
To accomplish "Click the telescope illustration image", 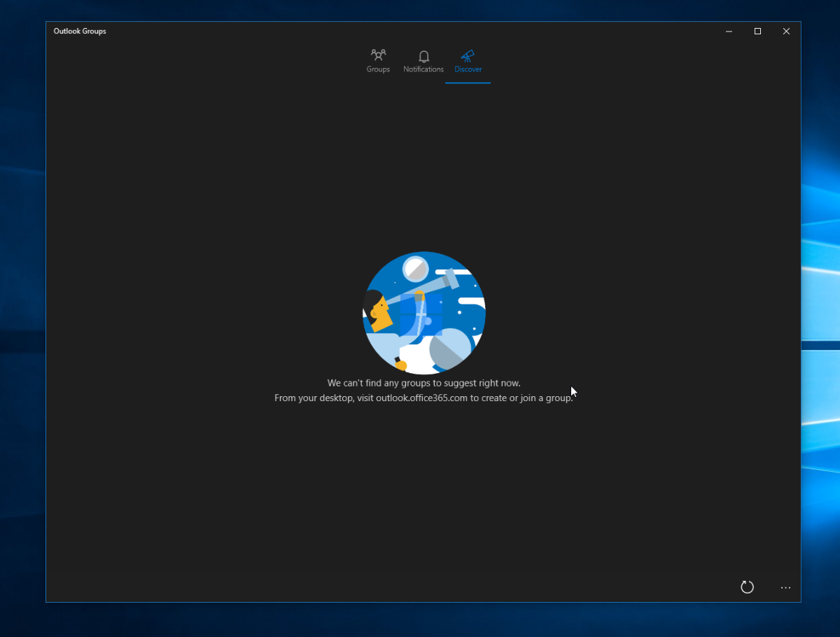I will [424, 313].
